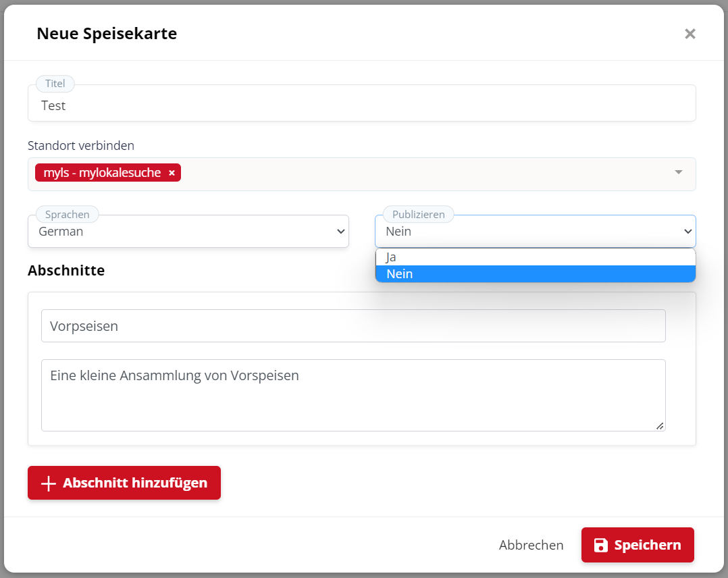728x578 pixels.
Task: Click the 'myls - mylokalesuche' tag label
Action: click(102, 173)
